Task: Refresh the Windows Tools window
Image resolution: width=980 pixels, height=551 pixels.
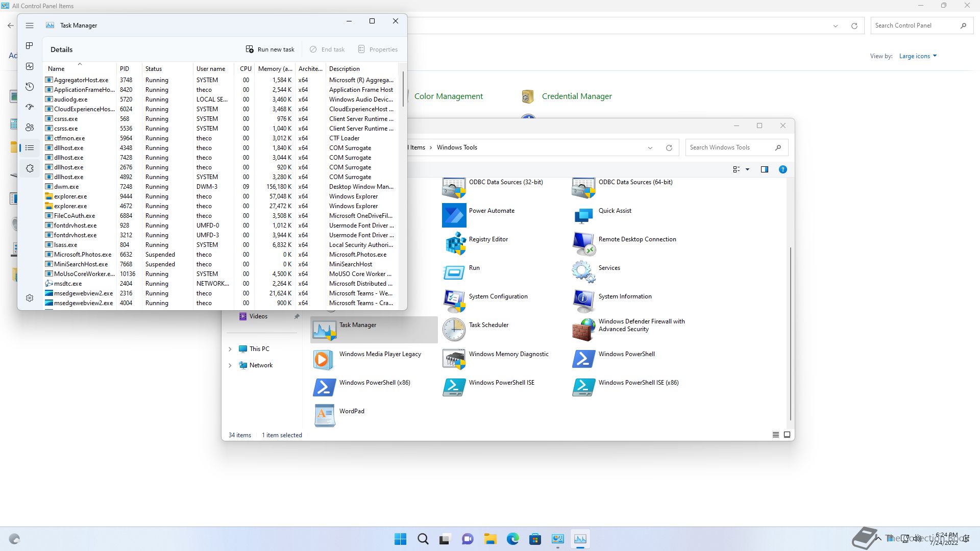Action: (x=669, y=148)
